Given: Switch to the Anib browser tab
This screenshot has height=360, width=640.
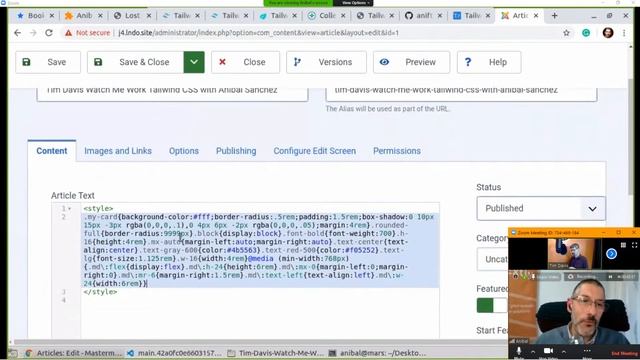Looking at the screenshot, I should (84, 16).
